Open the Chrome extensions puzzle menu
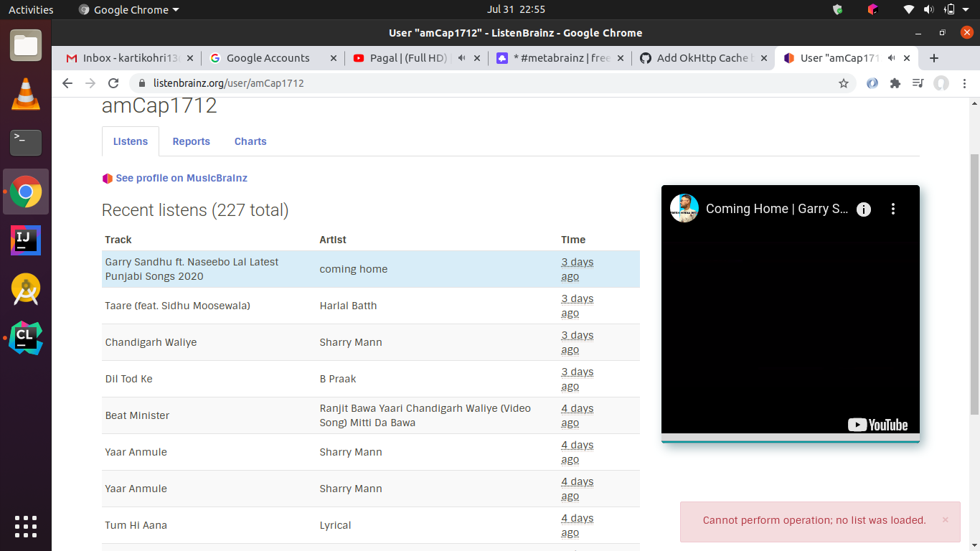This screenshot has height=551, width=980. coord(895,83)
